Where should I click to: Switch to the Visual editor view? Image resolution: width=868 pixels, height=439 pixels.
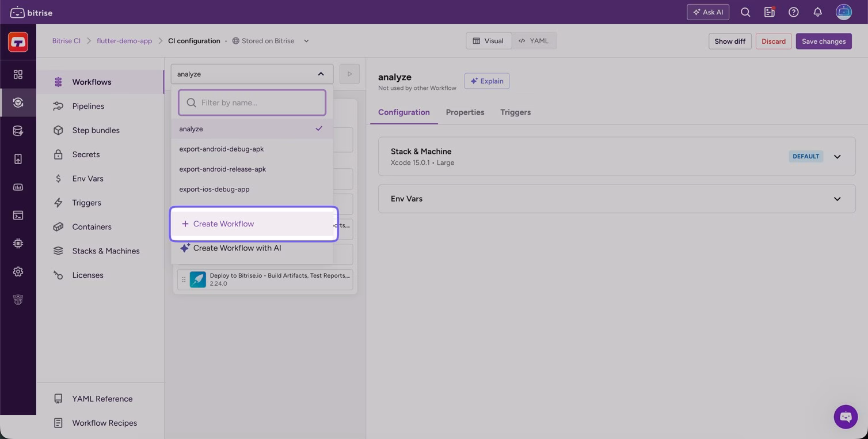click(488, 41)
